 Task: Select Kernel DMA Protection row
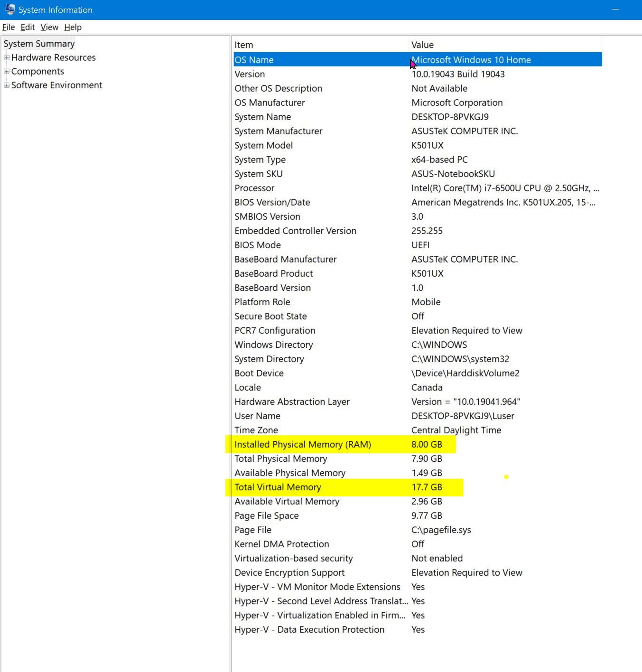[418, 544]
